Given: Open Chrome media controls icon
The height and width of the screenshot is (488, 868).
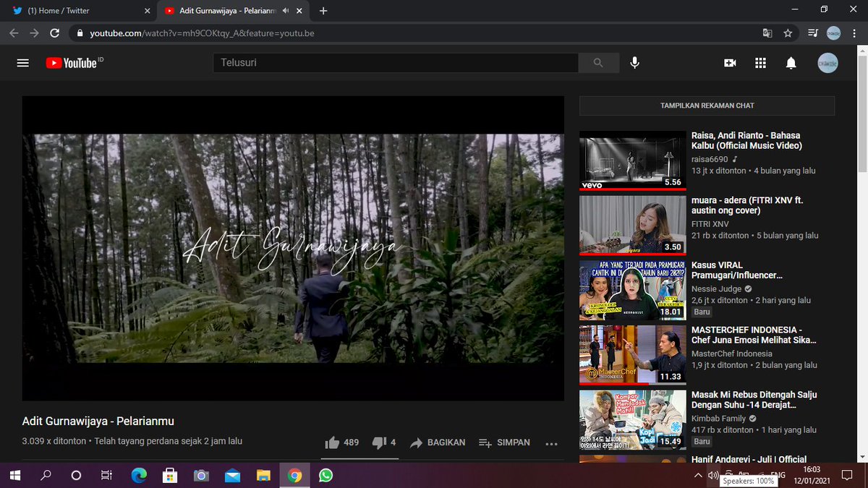Looking at the screenshot, I should 813,33.
